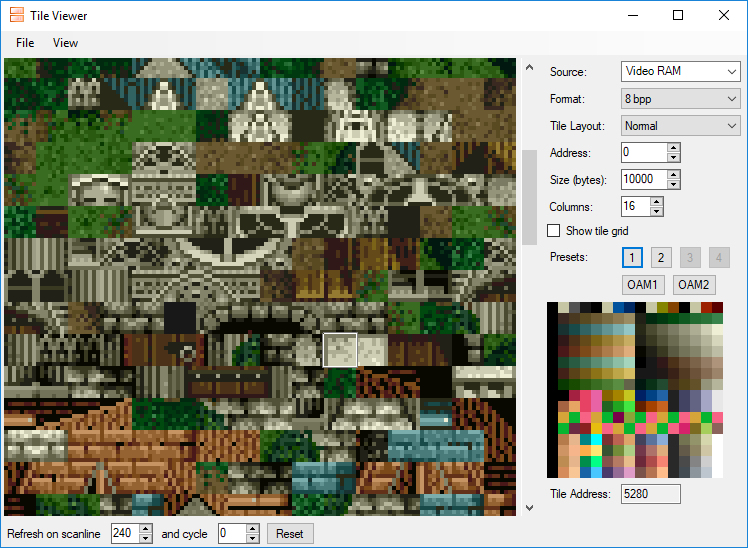This screenshot has width=748, height=548.
Task: Click the tile view scrollbar up arrow
Action: click(530, 67)
